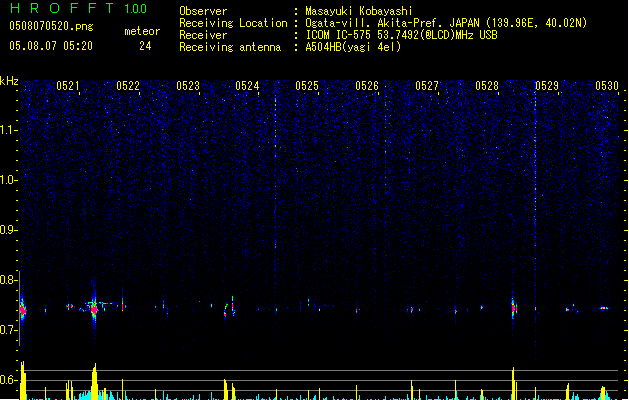This screenshot has width=629, height=400.
Task: Click time marker 0527
Action: (427, 85)
